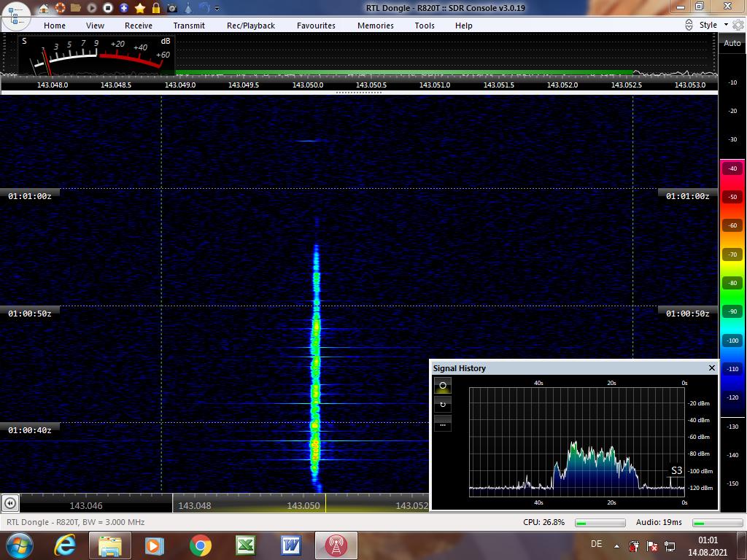Image resolution: width=747 pixels, height=560 pixels.
Task: Click the green filter passband bar
Action: tap(404, 72)
